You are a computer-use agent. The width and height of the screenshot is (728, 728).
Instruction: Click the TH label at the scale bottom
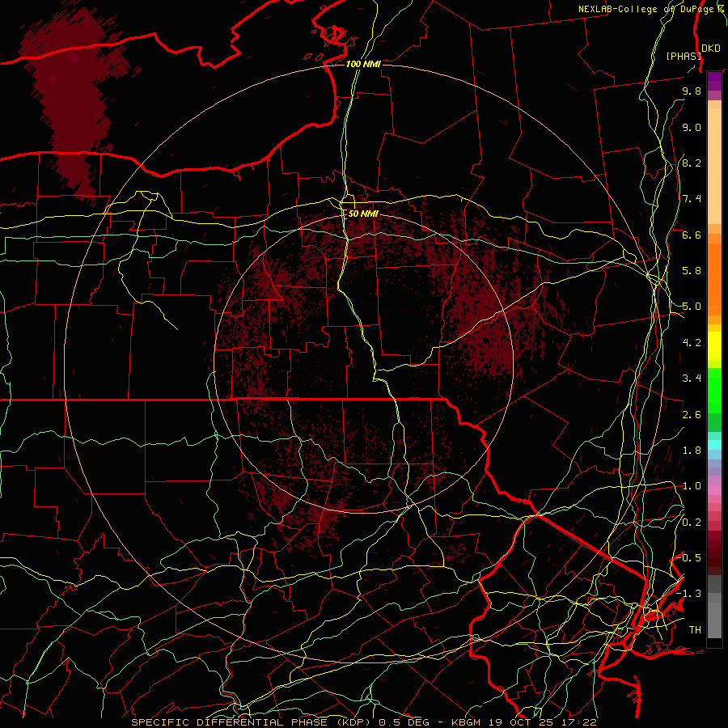pyautogui.click(x=695, y=630)
